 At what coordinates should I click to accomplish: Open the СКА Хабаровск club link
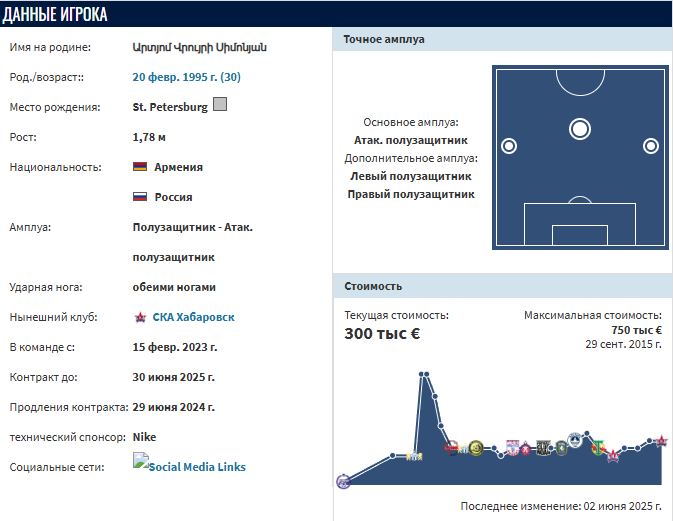193,317
